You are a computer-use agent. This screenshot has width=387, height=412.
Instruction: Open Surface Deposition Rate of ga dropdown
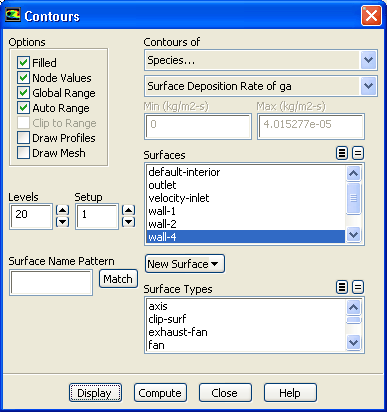point(368,86)
